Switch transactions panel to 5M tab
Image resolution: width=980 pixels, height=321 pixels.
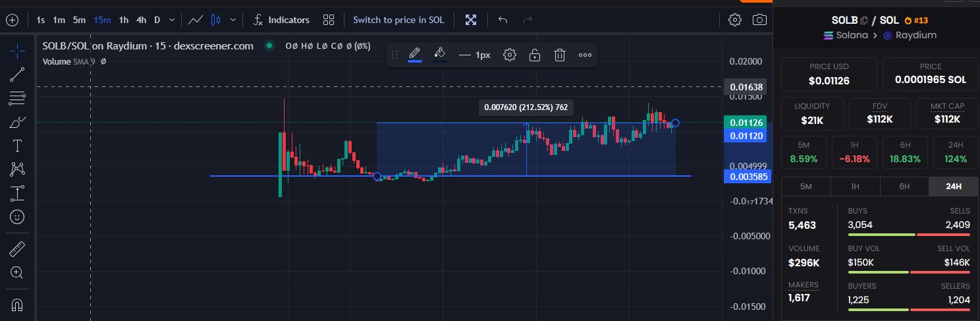pos(805,187)
